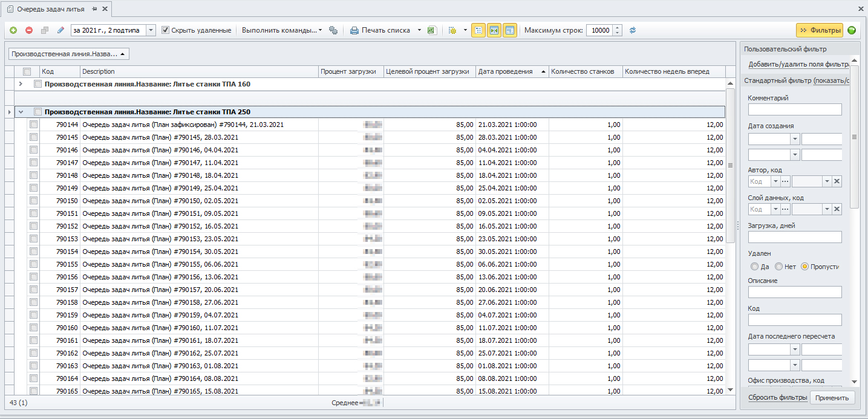Increase the Максимум строк stepper value
This screenshot has width=868, height=419.
(x=617, y=28)
